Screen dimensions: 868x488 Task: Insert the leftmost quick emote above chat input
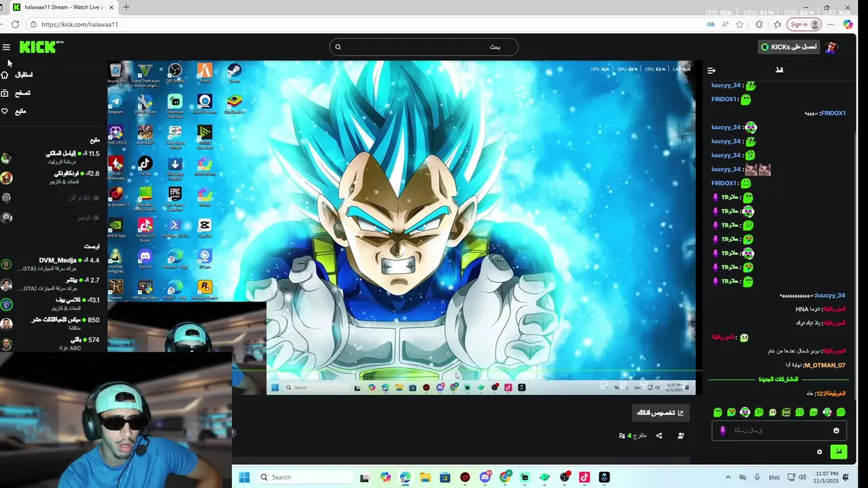tap(717, 412)
